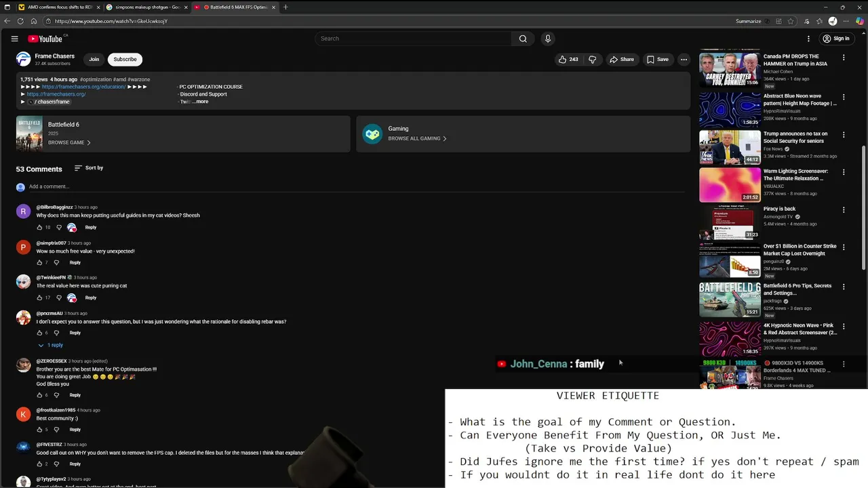The height and width of the screenshot is (488, 868).
Task: Open the framechasers.org/education link
Action: pos(83,87)
